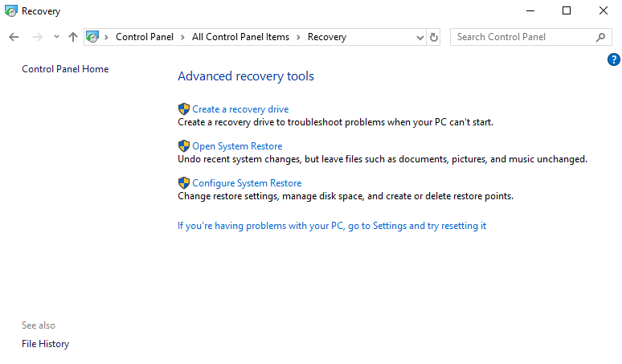This screenshot has width=622, height=364.
Task: Open the Create a recovery drive link
Action: [240, 109]
